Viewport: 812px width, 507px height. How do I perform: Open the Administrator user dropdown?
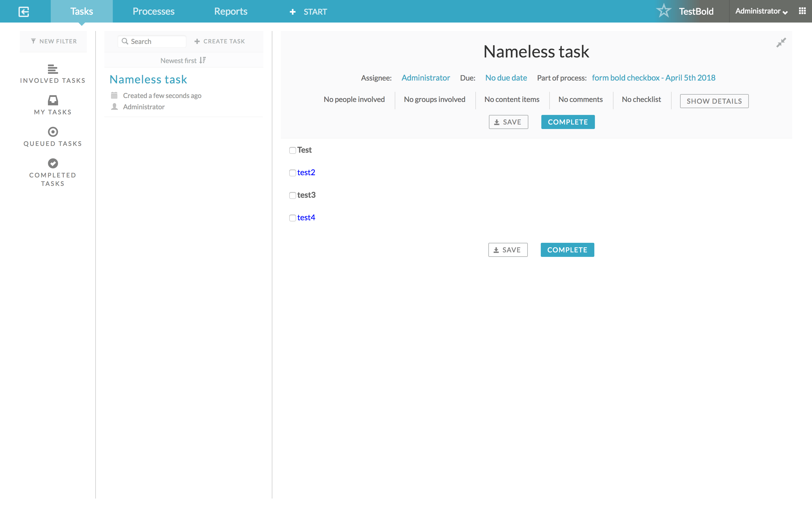pyautogui.click(x=761, y=11)
